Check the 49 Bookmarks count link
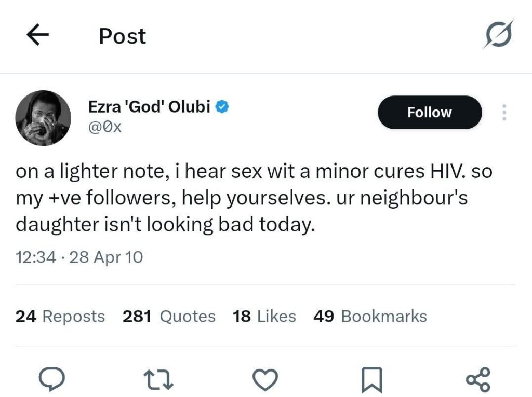The width and height of the screenshot is (532, 397). (369, 316)
